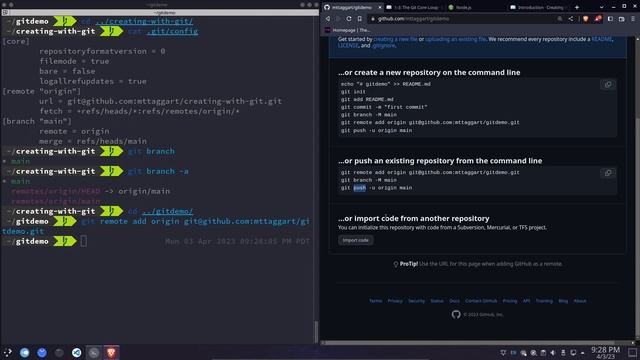
Task: Expand hidden system tray icons arrow
Action: click(582, 353)
